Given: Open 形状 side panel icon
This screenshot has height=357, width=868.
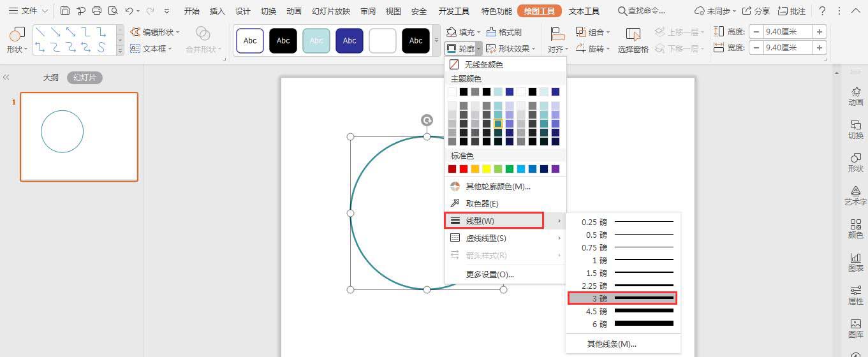Looking at the screenshot, I should [856, 163].
